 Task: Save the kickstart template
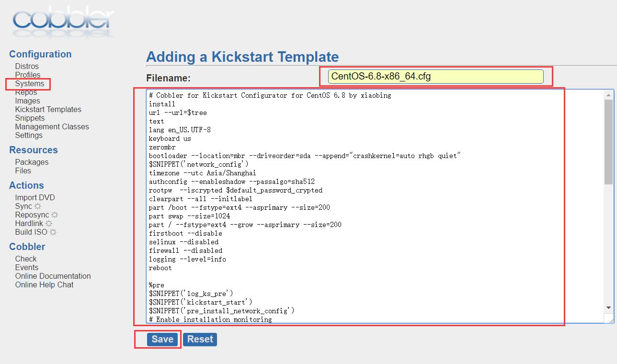click(162, 339)
